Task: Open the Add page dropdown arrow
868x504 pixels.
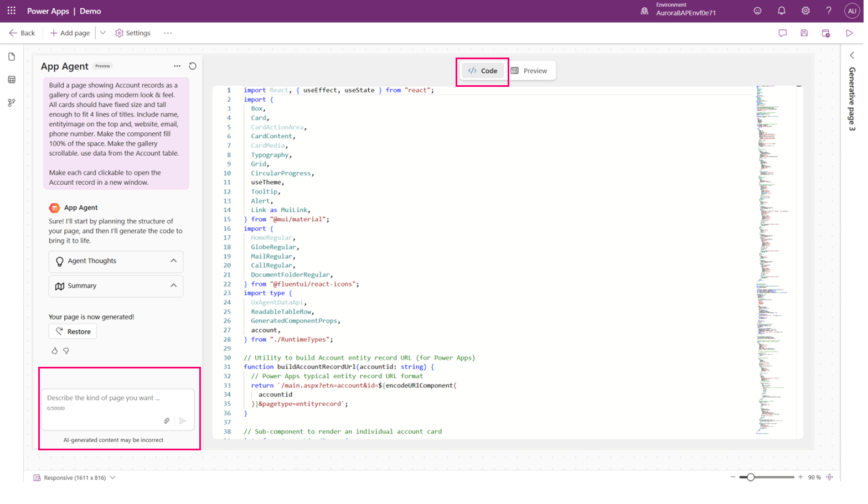Action: (x=103, y=33)
